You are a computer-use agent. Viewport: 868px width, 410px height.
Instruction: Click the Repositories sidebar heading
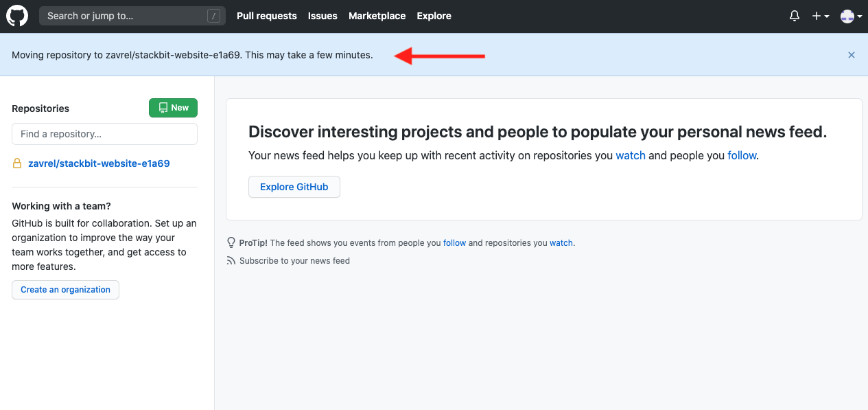pyautogui.click(x=40, y=109)
